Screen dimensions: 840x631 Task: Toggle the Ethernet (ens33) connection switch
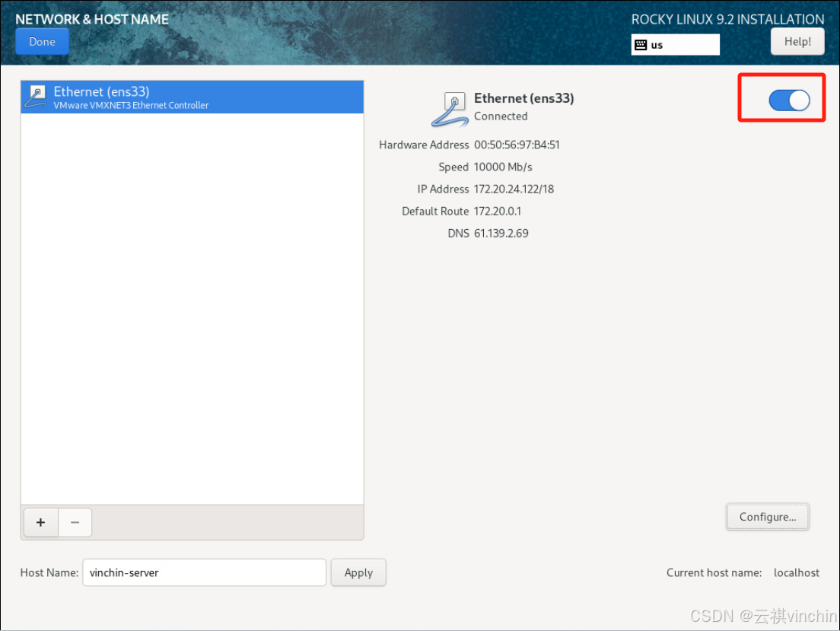click(789, 100)
